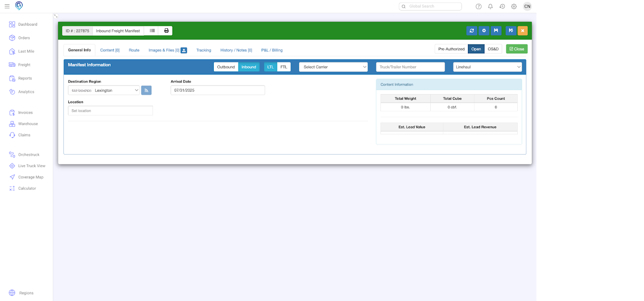Switch to Images & Files tab
Screen dimensions: 644x301
(164, 50)
